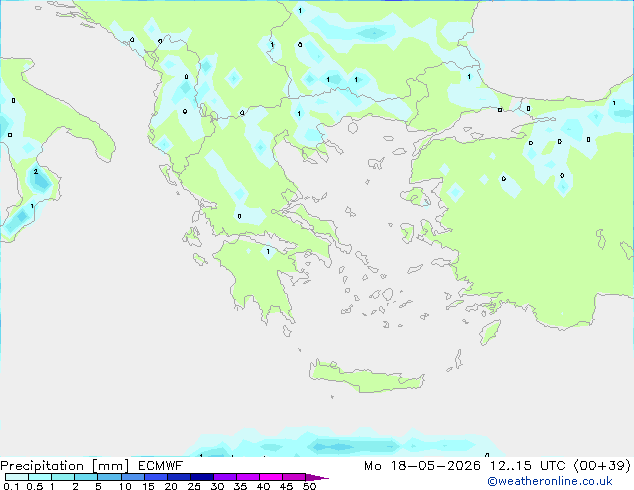Click the island of Crete on map

click(366, 376)
